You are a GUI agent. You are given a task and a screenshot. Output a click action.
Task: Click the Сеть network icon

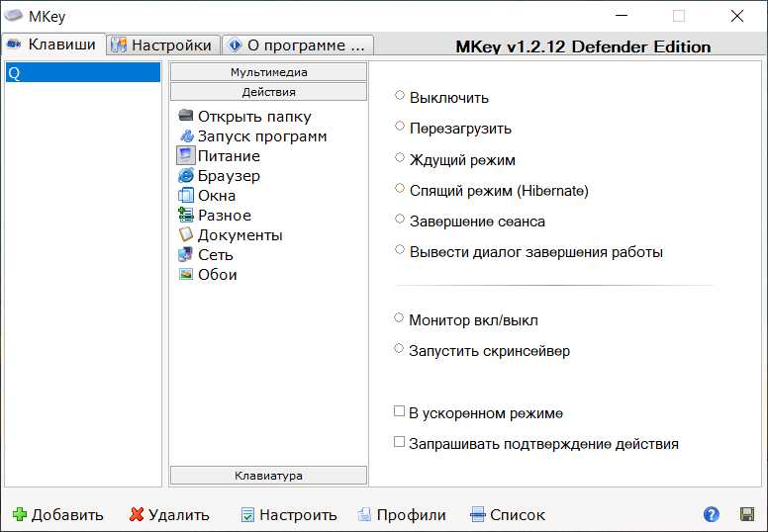pos(186,254)
